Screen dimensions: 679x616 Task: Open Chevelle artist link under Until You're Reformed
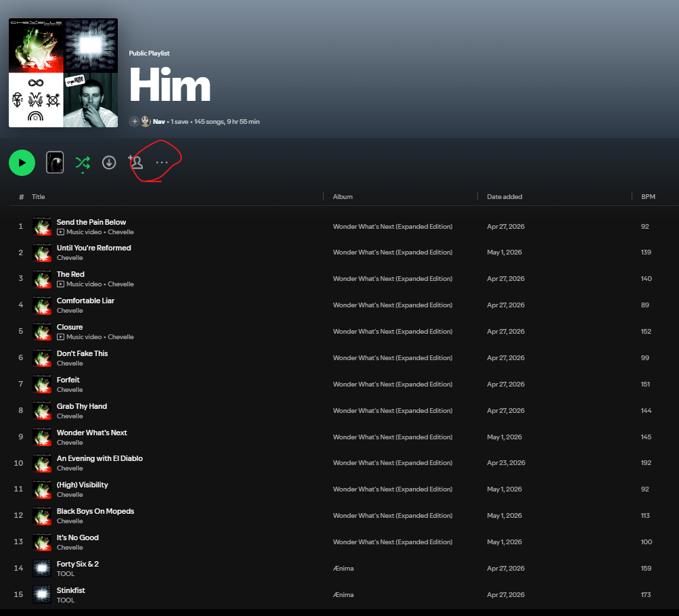[x=70, y=258]
